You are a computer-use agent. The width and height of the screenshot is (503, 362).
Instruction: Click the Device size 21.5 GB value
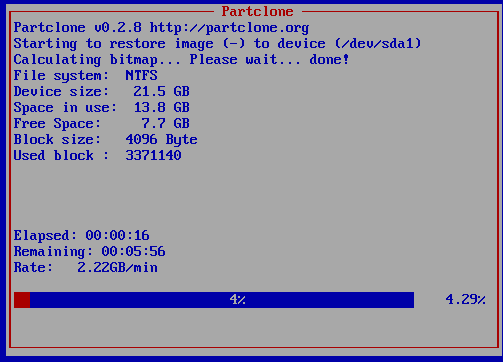pyautogui.click(x=161, y=92)
